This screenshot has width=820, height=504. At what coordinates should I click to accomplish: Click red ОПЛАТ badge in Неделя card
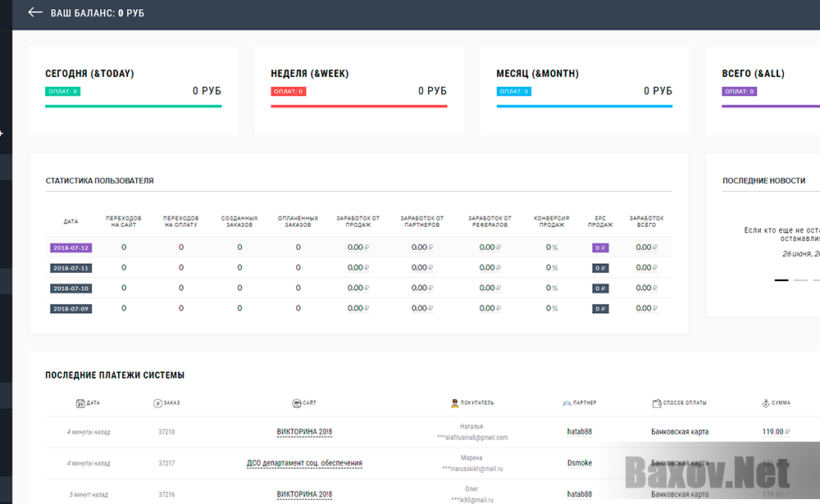tap(288, 92)
